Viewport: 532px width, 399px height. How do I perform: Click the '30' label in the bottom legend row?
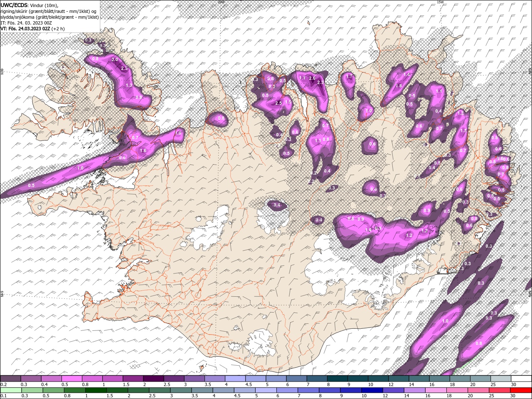(513, 396)
